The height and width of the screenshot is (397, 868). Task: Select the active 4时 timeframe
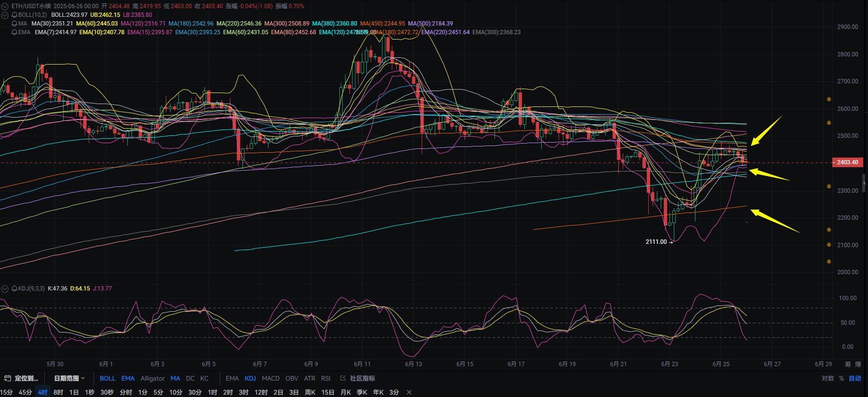(x=43, y=392)
